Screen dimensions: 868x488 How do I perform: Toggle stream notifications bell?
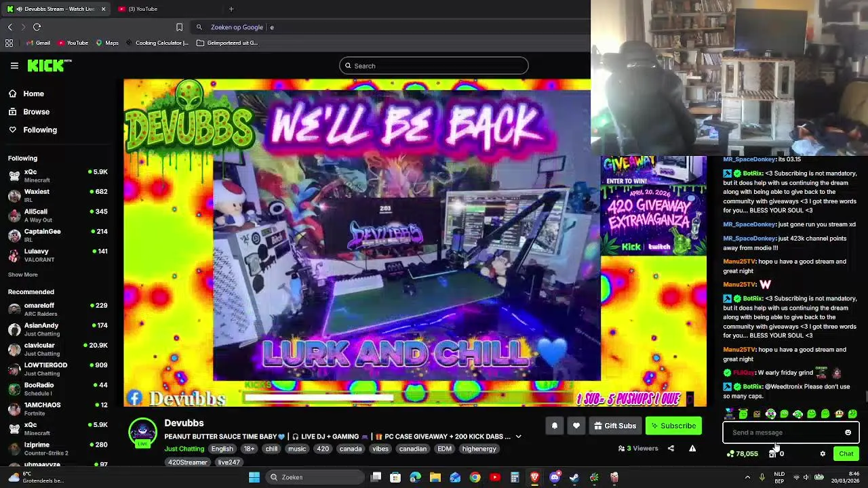pyautogui.click(x=554, y=426)
